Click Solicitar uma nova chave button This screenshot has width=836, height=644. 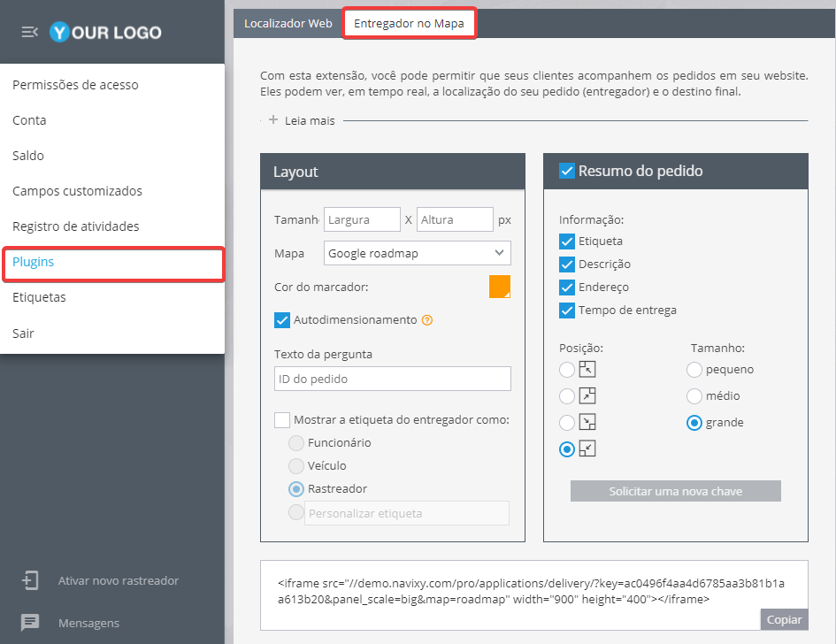click(676, 491)
